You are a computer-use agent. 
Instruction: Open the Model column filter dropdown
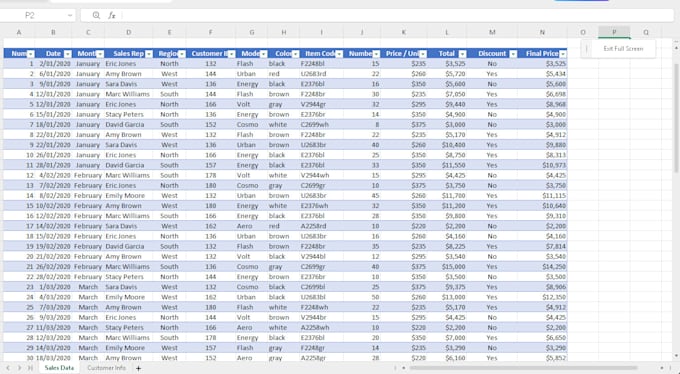click(263, 54)
